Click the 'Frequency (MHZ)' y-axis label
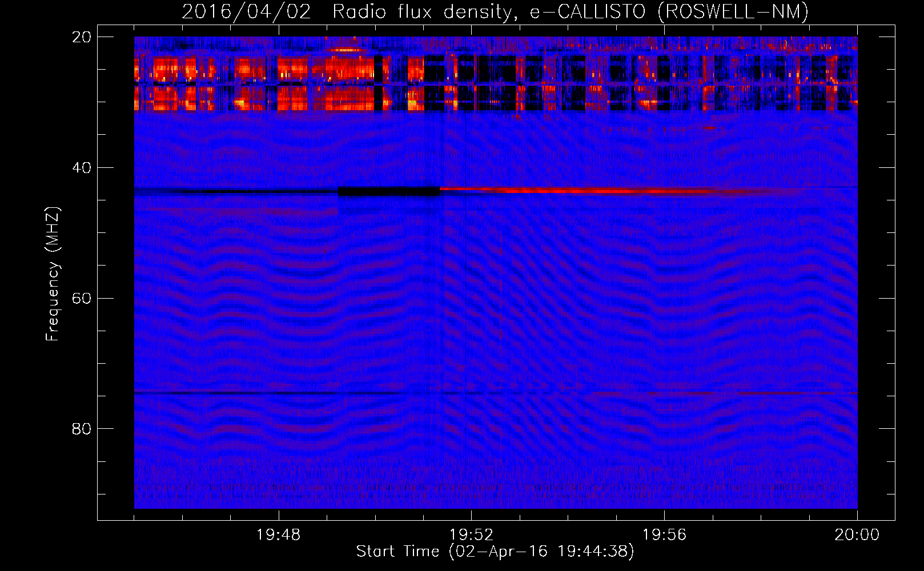This screenshot has width=924, height=571. 53,274
